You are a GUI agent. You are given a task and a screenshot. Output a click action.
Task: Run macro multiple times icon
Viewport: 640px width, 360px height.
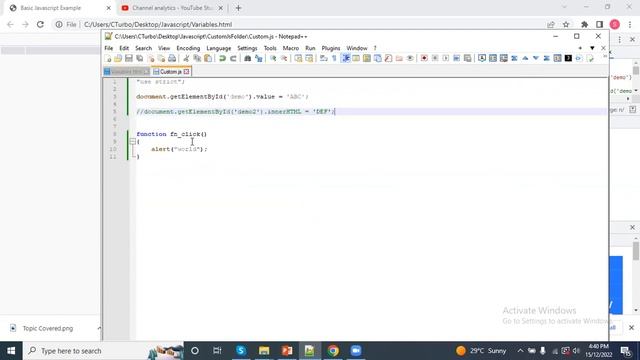click(456, 59)
